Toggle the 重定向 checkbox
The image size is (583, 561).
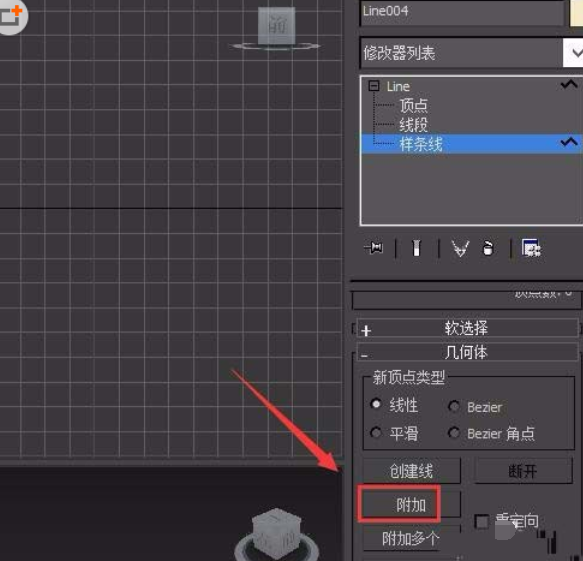482,522
